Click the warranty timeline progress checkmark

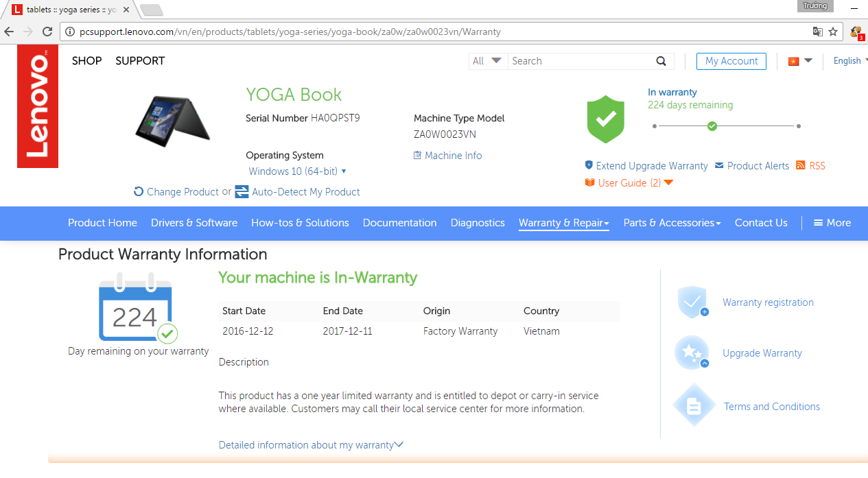[x=712, y=126]
